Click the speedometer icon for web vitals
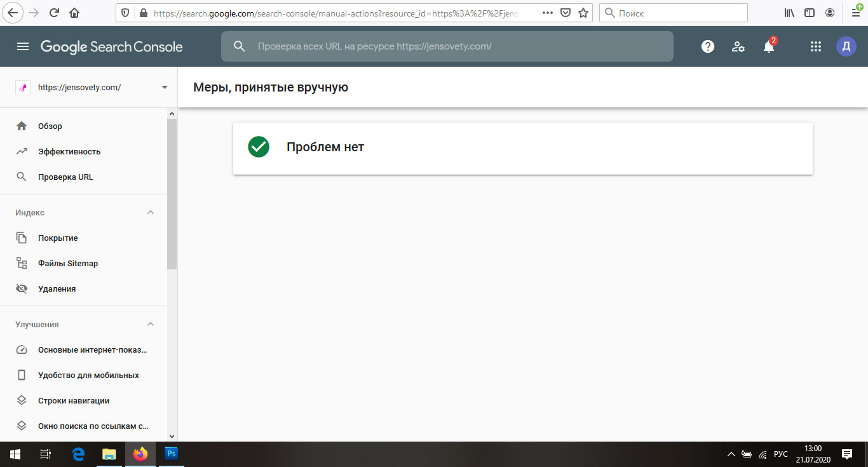 [22, 349]
